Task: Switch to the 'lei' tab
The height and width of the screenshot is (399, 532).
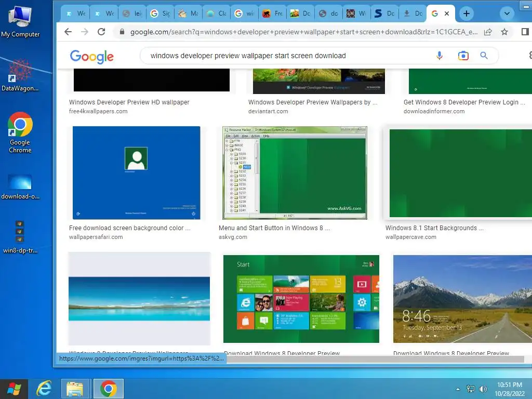Action: coord(132,14)
